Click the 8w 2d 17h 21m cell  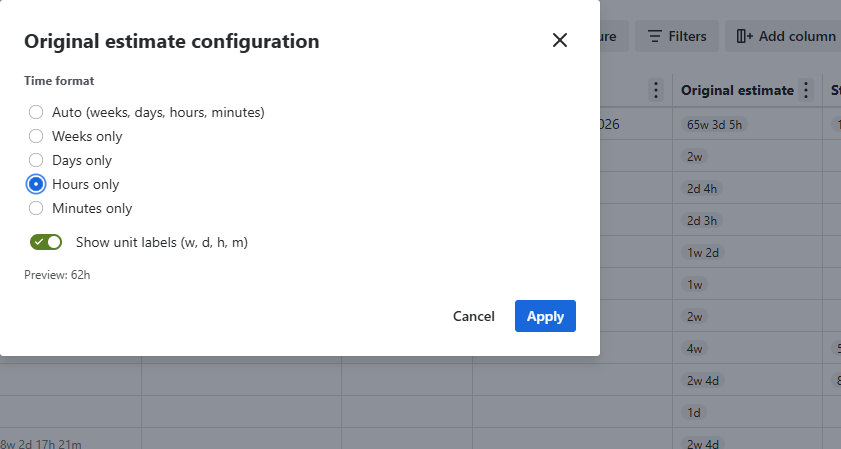[x=41, y=444]
